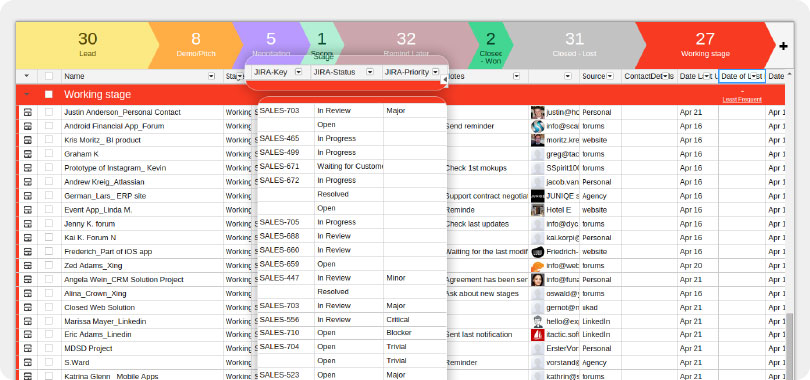
Task: Click JUNIQE logo avatar in German_Lars row
Action: coord(537,196)
